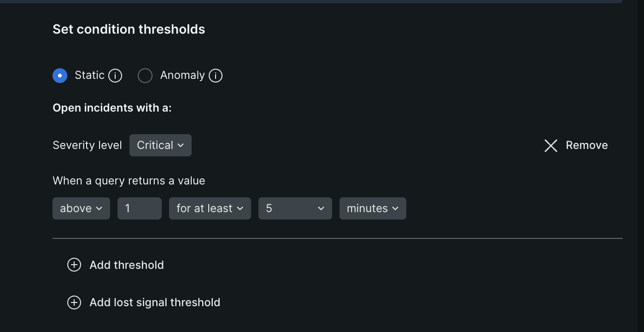
Task: Click the Add threshold text link
Action: (127, 265)
